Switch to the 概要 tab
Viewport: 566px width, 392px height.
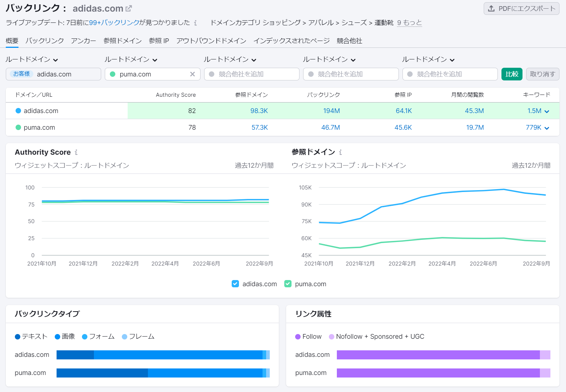click(12, 41)
